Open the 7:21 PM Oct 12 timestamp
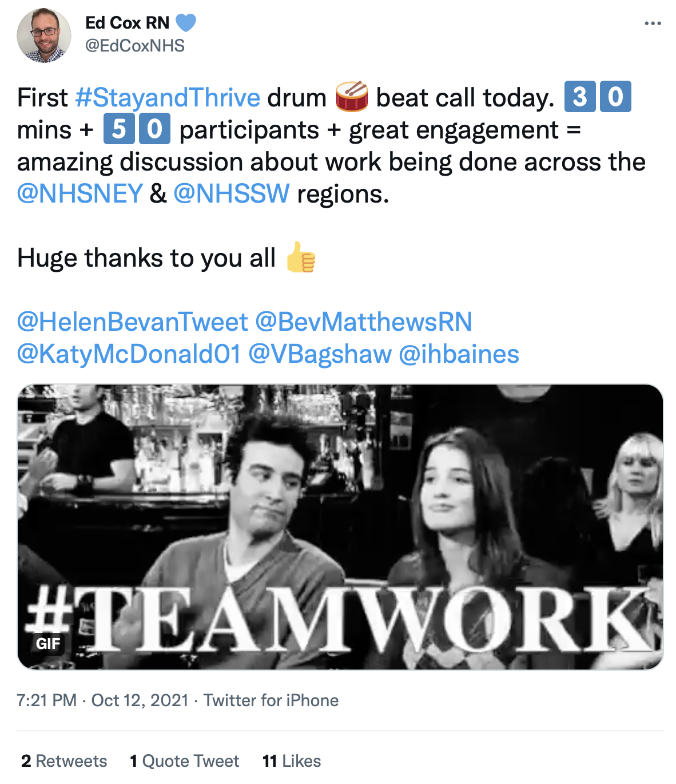Image resolution: width=676 pixels, height=784 pixels. (x=103, y=700)
